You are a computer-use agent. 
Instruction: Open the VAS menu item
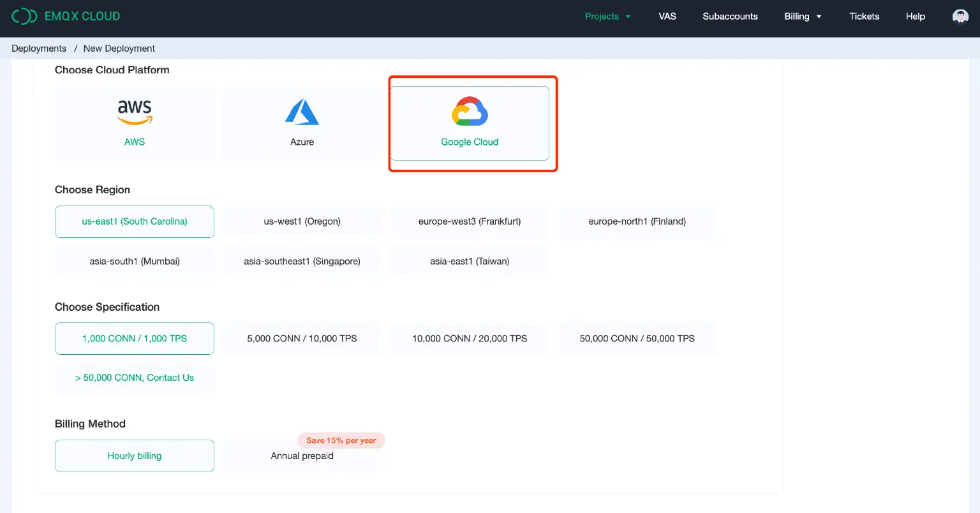[x=667, y=17]
